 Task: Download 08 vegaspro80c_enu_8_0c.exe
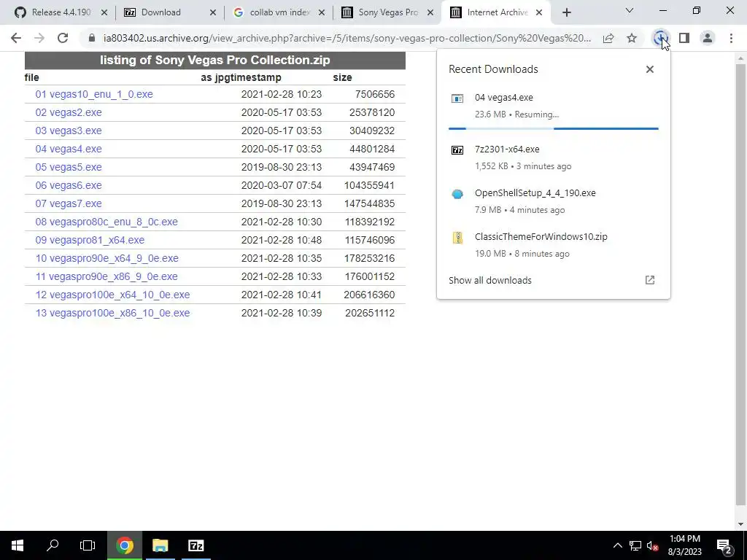(107, 222)
